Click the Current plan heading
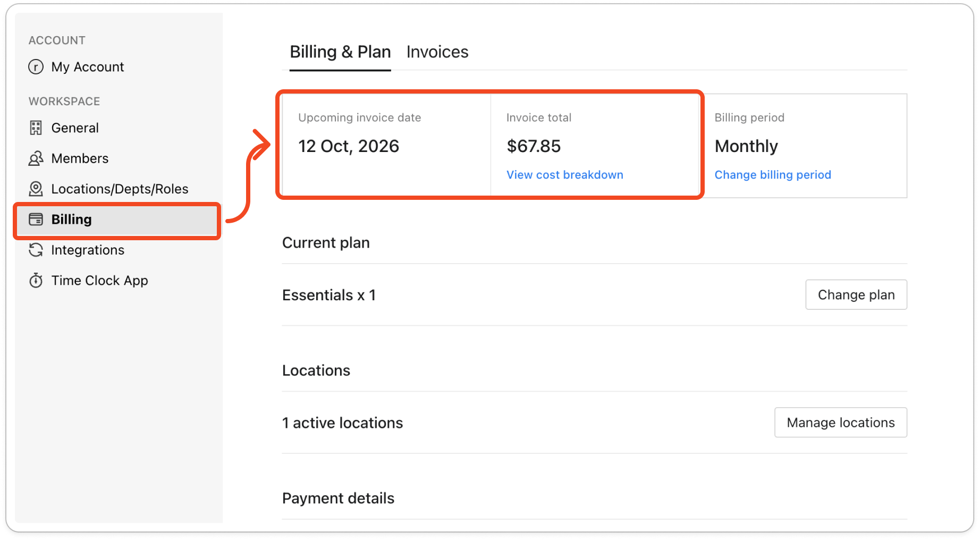 [x=326, y=243]
